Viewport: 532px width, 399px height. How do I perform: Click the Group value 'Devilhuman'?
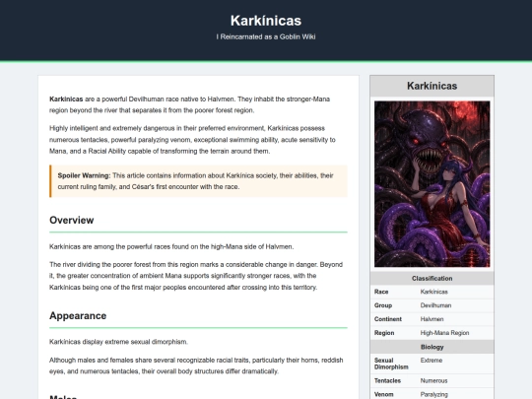[435, 305]
